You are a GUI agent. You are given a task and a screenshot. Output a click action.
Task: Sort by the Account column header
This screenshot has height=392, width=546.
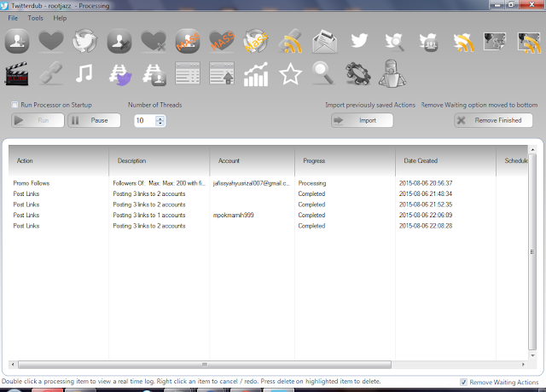253,161
